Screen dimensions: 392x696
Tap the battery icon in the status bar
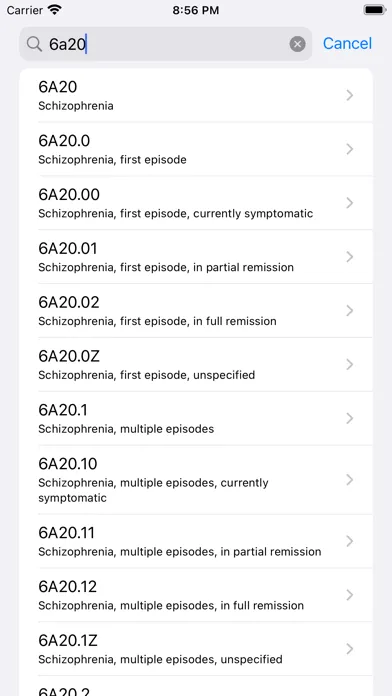click(374, 10)
